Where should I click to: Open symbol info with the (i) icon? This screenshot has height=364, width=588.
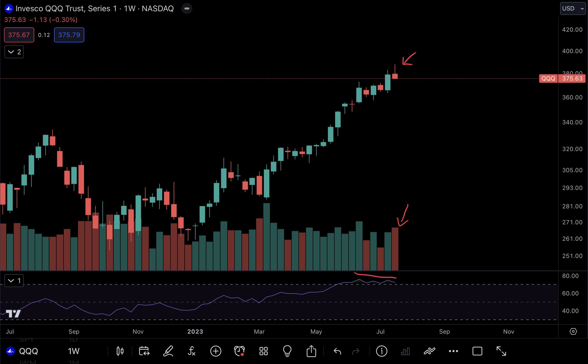[381, 351]
